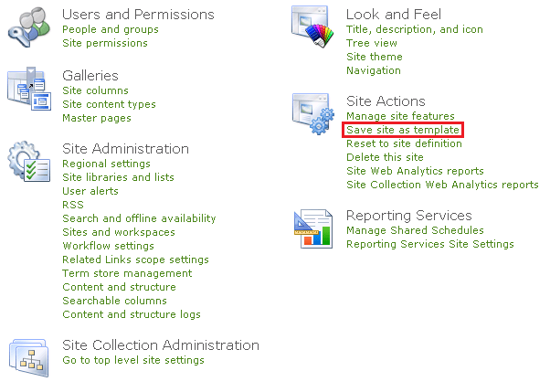550x392 pixels.
Task: Go to top level site settings
Action: click(133, 360)
